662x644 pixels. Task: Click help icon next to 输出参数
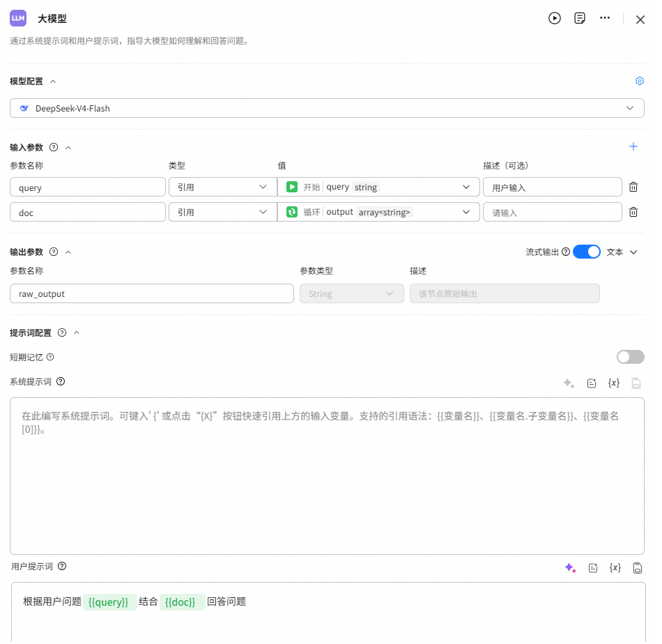pos(54,252)
